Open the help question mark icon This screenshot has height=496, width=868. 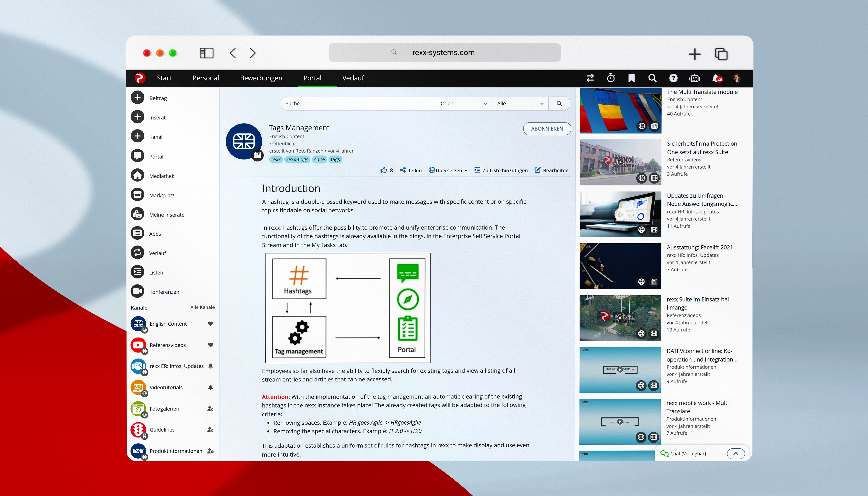(x=673, y=78)
